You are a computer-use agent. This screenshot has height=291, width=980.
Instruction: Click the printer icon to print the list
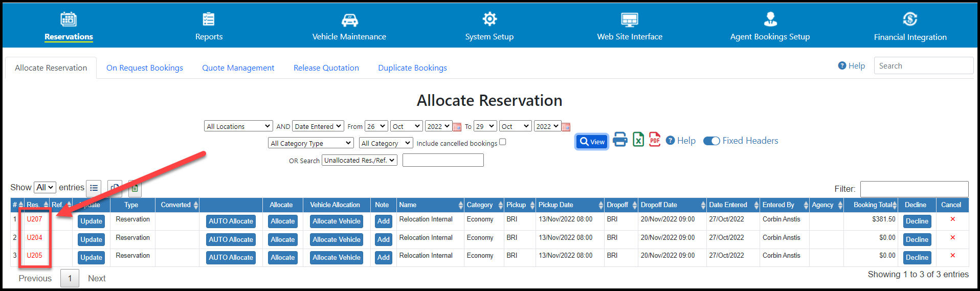click(x=620, y=140)
